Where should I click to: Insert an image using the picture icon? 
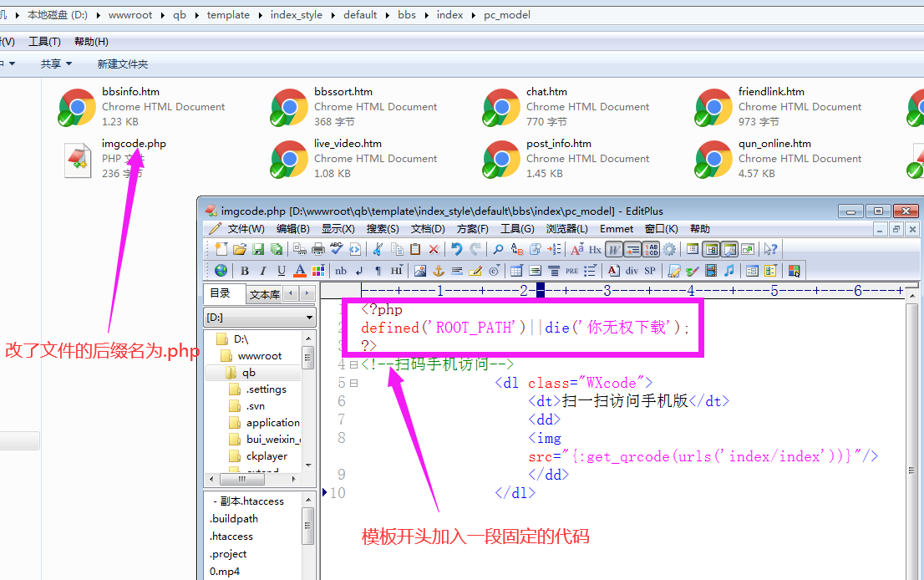click(x=420, y=271)
